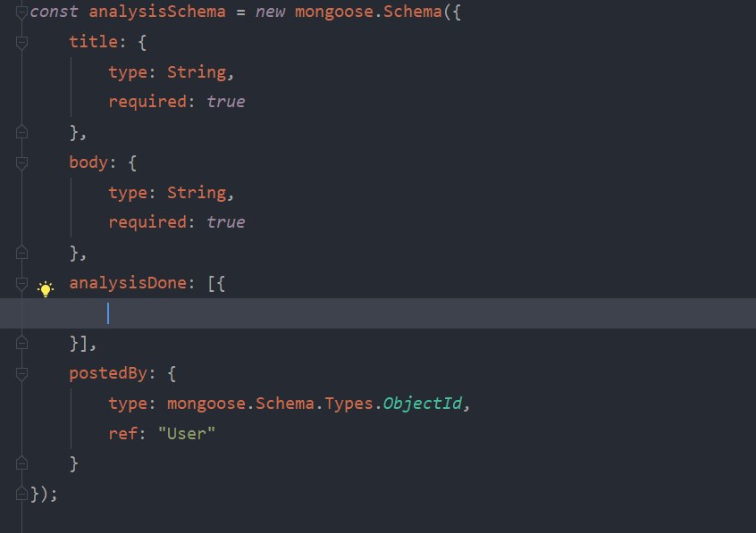Viewport: 756px width, 533px height.
Task: Click 'Schema' in mongoose.Schema constructor call
Action: pos(412,12)
